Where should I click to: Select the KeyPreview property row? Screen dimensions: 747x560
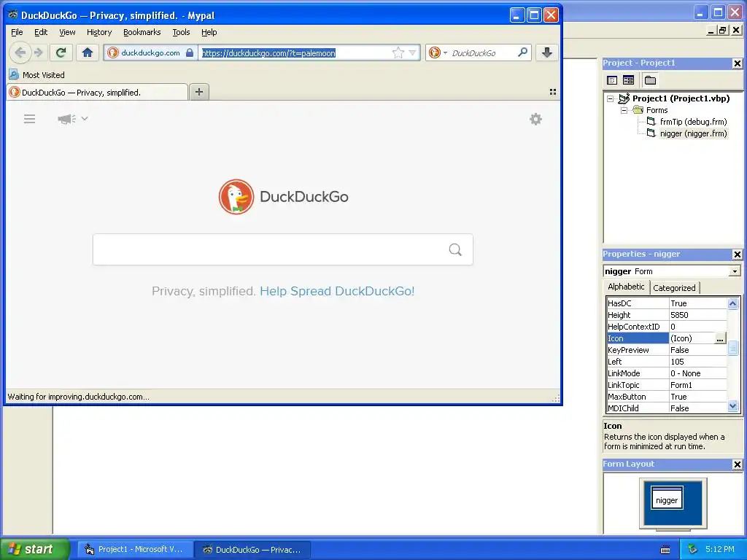pos(667,350)
